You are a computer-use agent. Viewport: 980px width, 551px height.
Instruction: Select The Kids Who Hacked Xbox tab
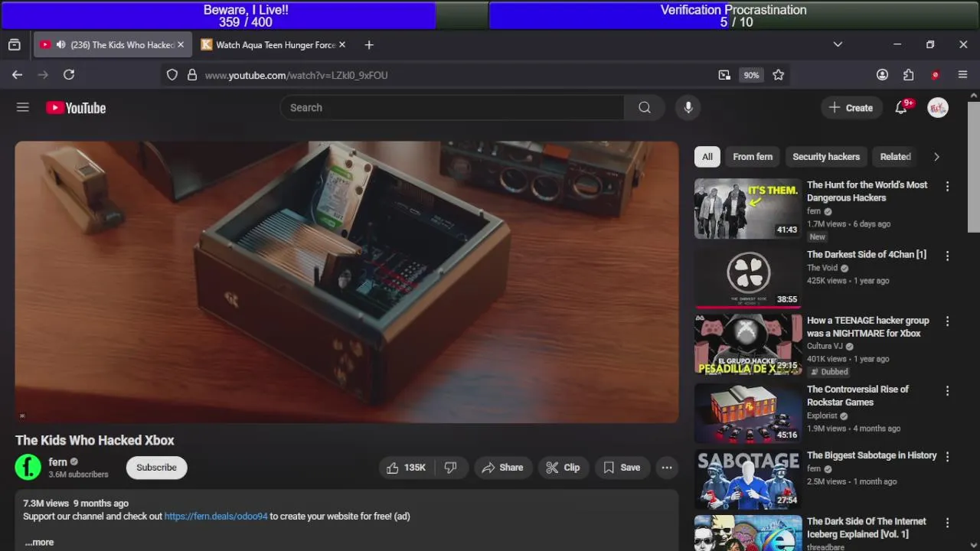(111, 45)
